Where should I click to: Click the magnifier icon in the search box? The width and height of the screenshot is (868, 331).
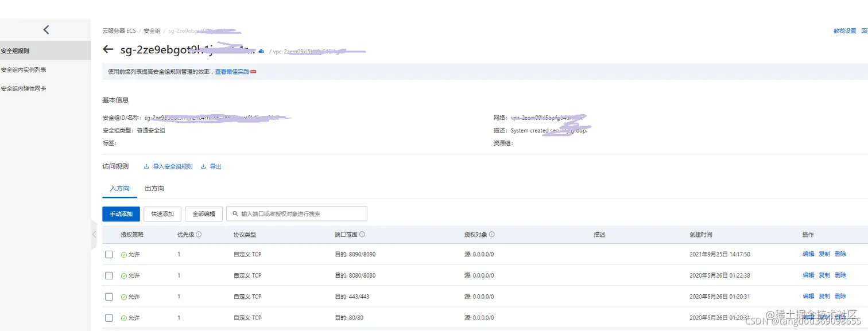click(x=235, y=213)
